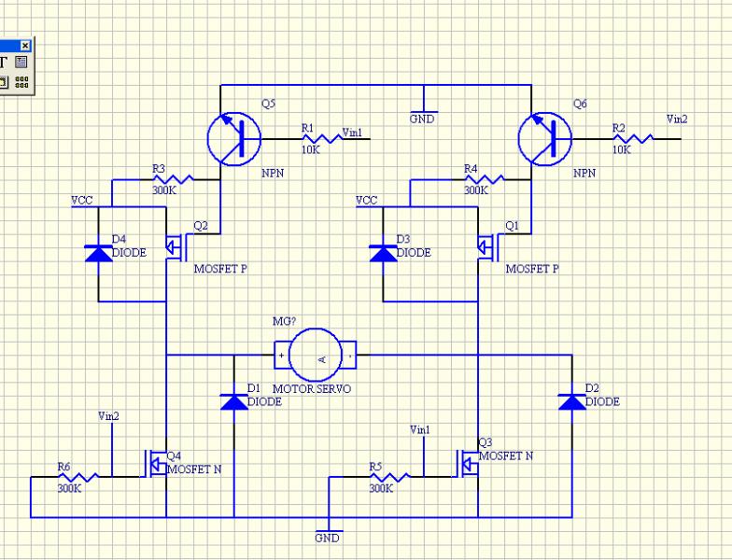
Task: Click the MOTOR SERVO text label
Action: [312, 387]
